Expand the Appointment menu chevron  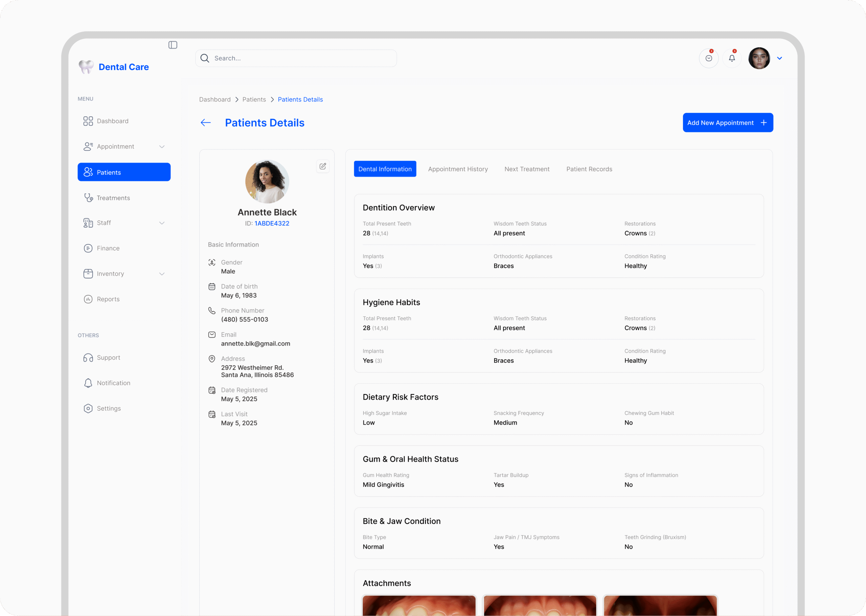click(162, 147)
